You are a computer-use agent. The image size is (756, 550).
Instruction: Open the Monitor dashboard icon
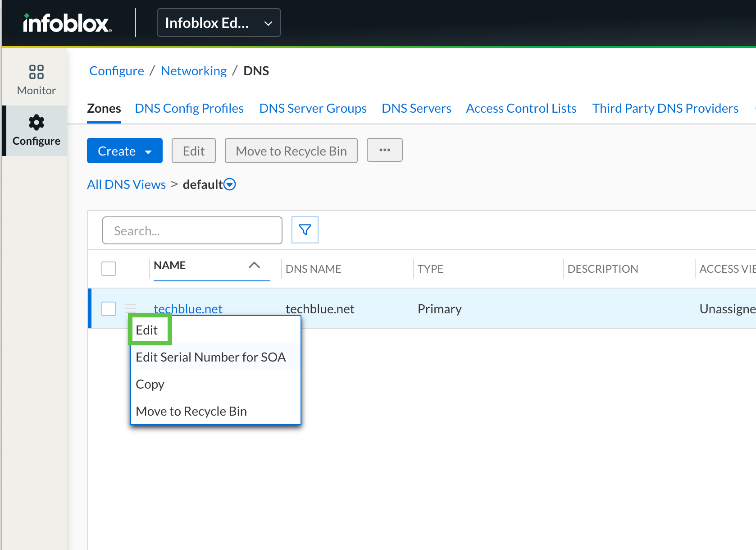pyautogui.click(x=36, y=72)
